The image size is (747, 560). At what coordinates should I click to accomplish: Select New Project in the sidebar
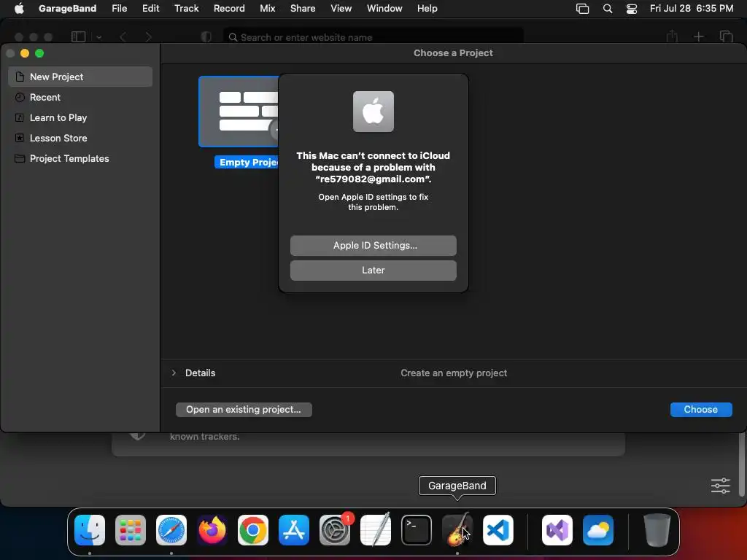(80, 77)
